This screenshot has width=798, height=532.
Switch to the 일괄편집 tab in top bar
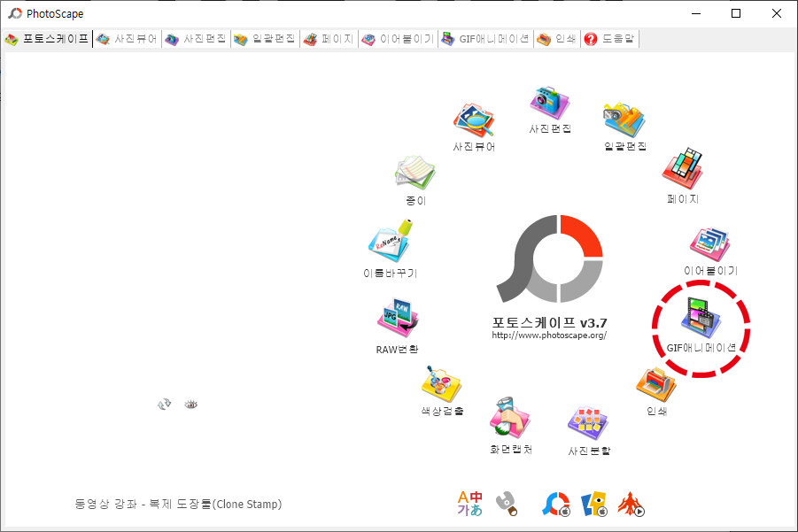tap(265, 39)
